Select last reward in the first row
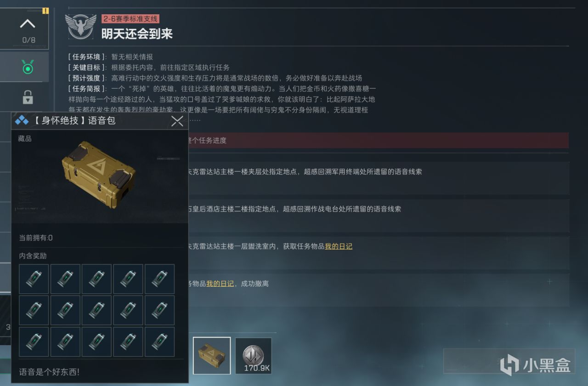 159,279
